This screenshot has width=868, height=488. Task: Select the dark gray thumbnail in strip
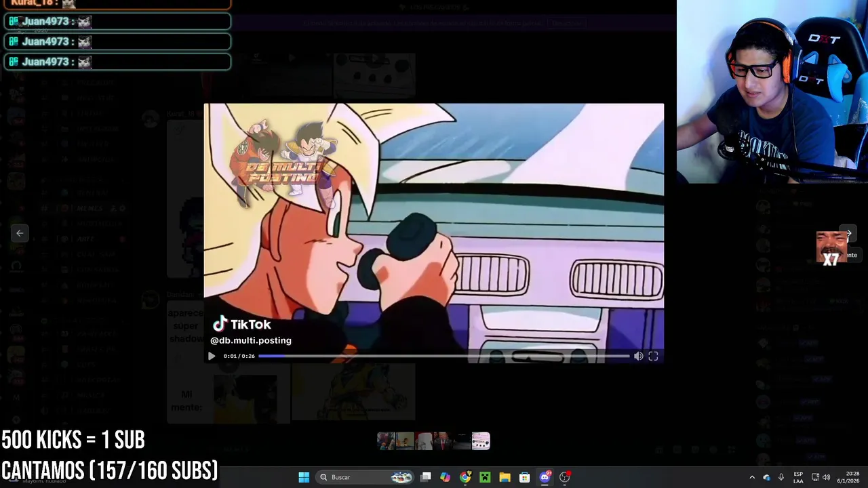coord(462,441)
